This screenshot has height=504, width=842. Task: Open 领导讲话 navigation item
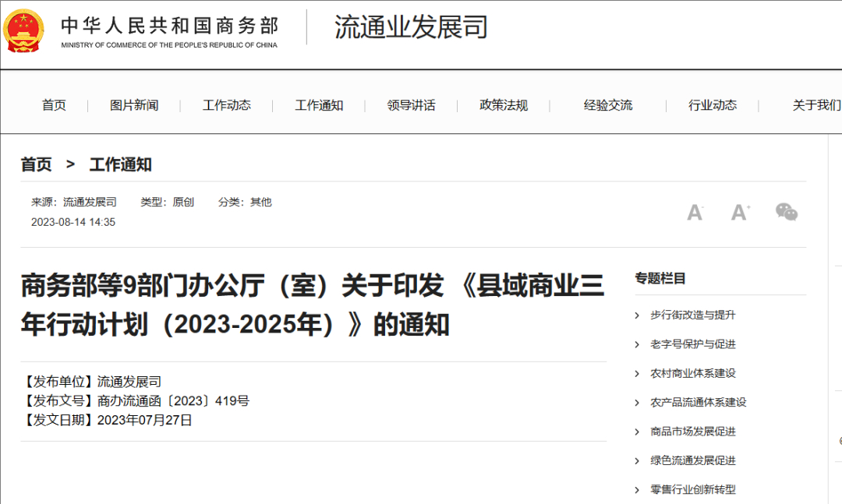tap(412, 105)
